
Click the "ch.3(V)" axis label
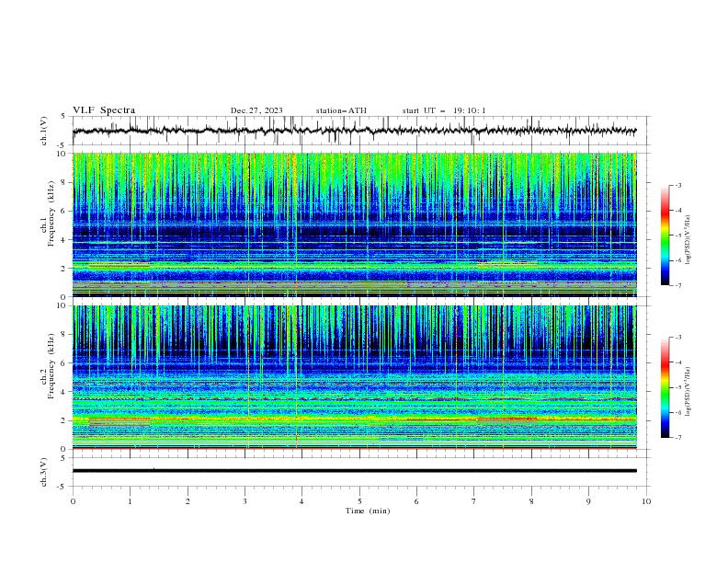(44, 472)
